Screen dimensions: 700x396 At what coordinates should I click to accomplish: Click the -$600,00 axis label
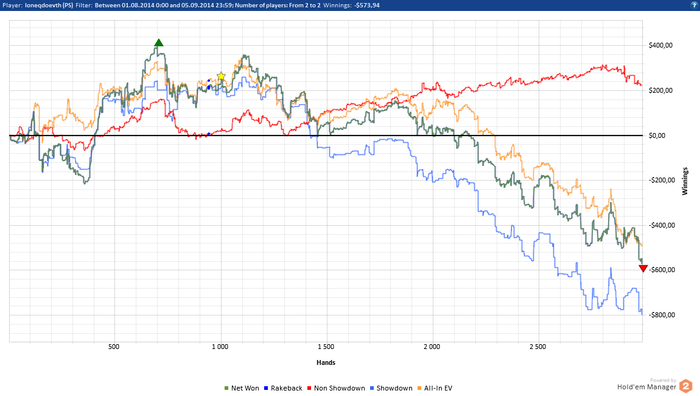[662, 270]
